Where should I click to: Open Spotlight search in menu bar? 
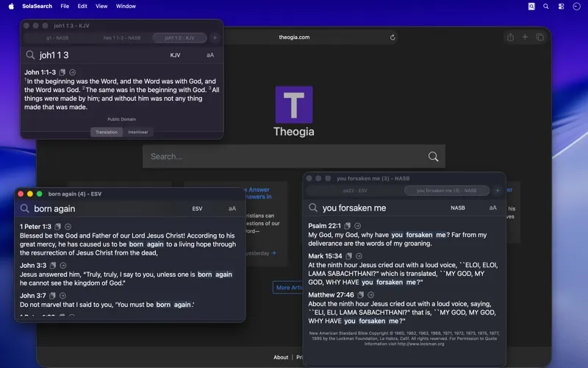(x=546, y=6)
